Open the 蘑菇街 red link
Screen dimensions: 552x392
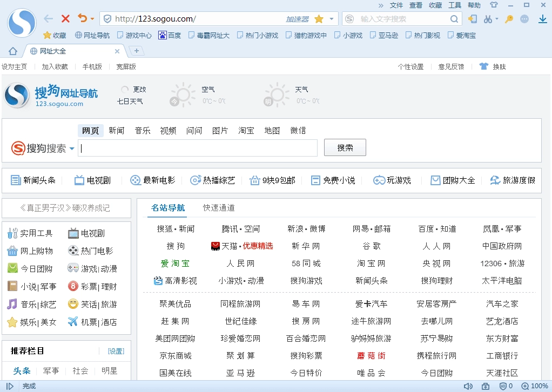click(371, 356)
